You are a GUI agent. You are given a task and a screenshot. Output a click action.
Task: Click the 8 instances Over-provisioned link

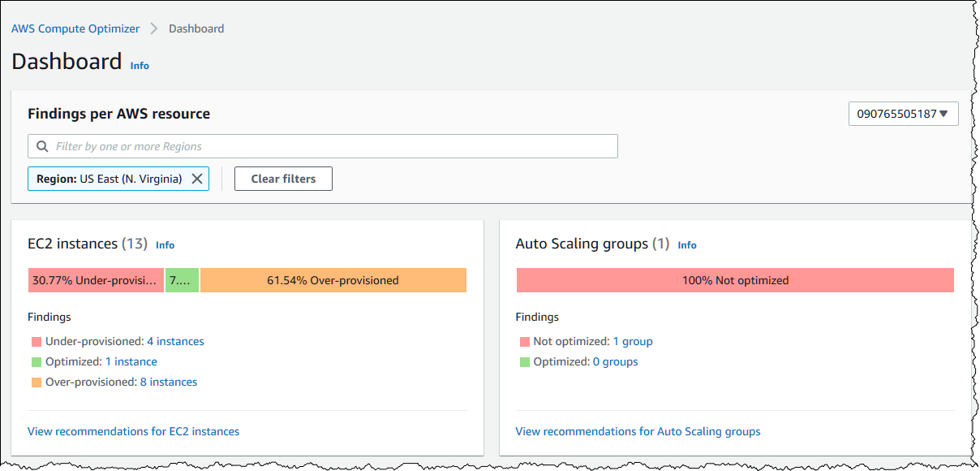click(x=168, y=382)
